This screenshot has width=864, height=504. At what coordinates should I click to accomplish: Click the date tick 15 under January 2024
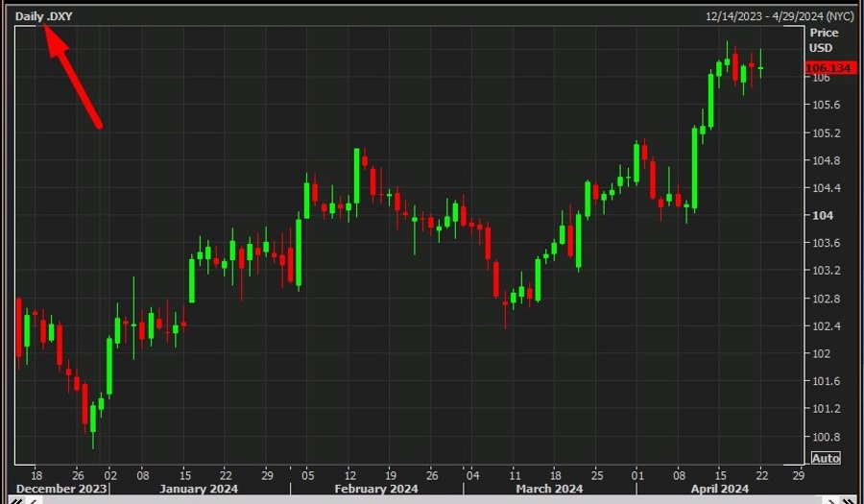click(184, 475)
